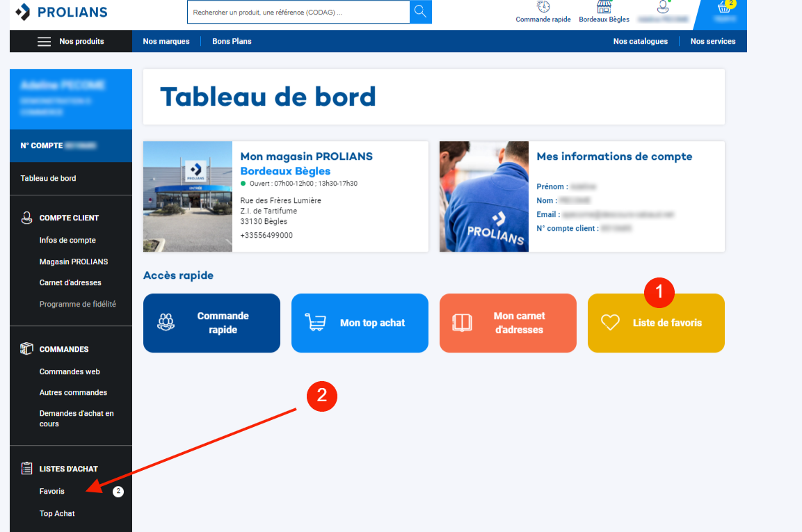Click the cart icon on Mon top achat
This screenshot has height=532, width=802.
[315, 323]
